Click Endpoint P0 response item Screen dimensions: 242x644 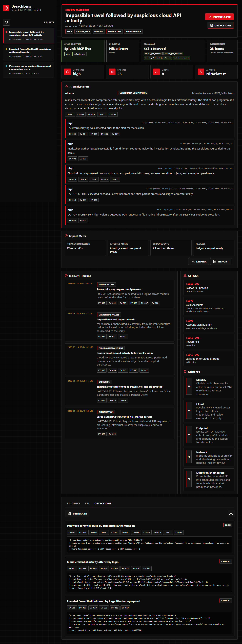pos(209,435)
